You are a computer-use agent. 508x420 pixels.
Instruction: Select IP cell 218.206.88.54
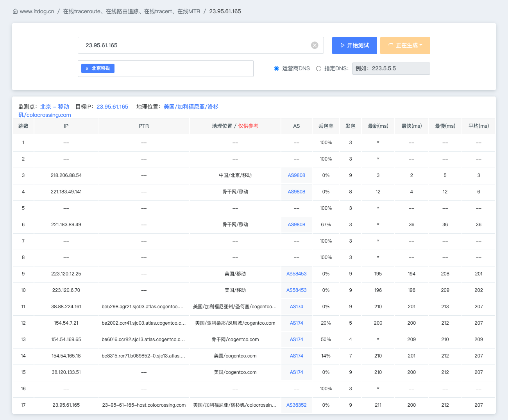66,175
